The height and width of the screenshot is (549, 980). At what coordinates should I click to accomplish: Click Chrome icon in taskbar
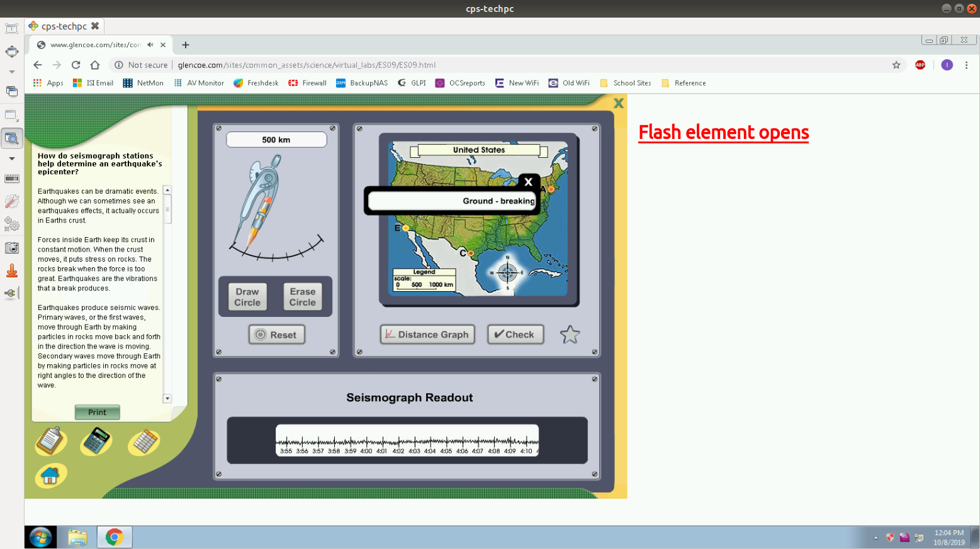click(x=115, y=537)
